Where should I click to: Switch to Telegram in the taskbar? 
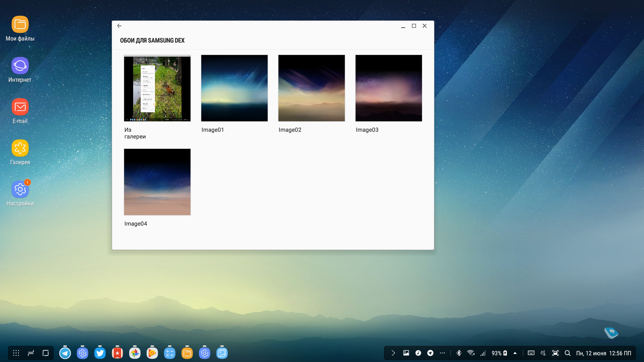point(65,353)
